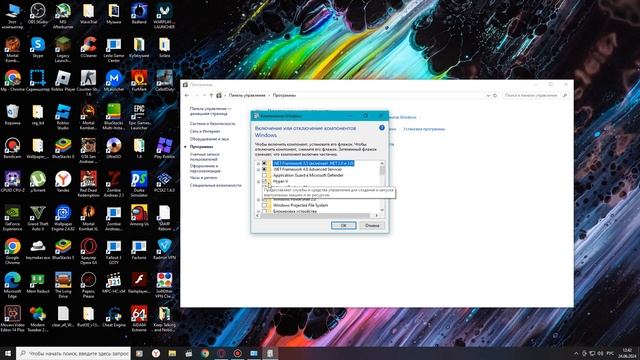Click Отмена in the Windows Features dialog
The height and width of the screenshot is (360, 640).
372,225
